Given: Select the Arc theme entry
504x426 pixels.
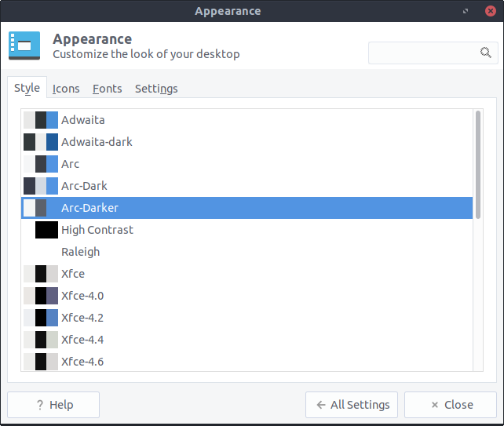Looking at the screenshot, I should pos(71,164).
